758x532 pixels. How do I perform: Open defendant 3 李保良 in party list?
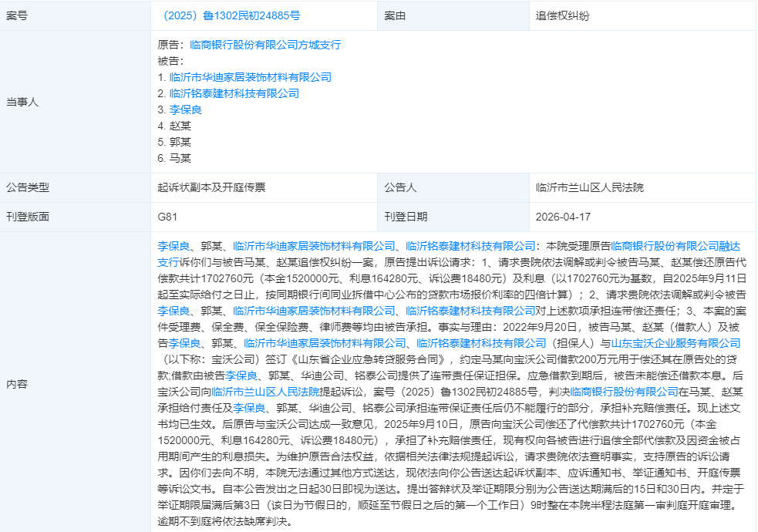click(186, 109)
